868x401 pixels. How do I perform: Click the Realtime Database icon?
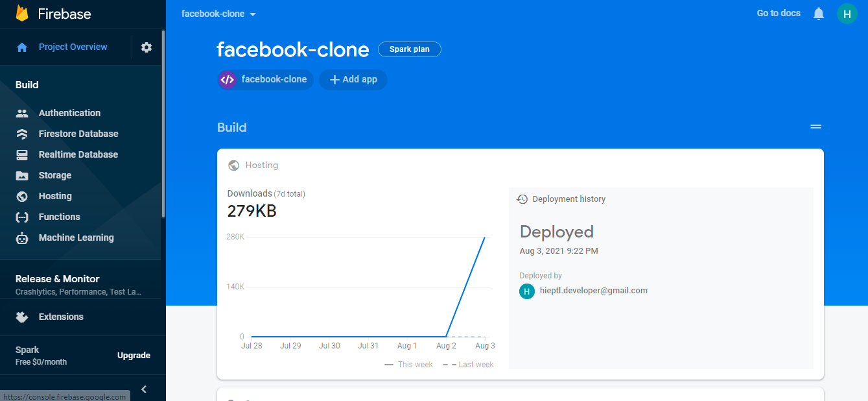(x=22, y=154)
